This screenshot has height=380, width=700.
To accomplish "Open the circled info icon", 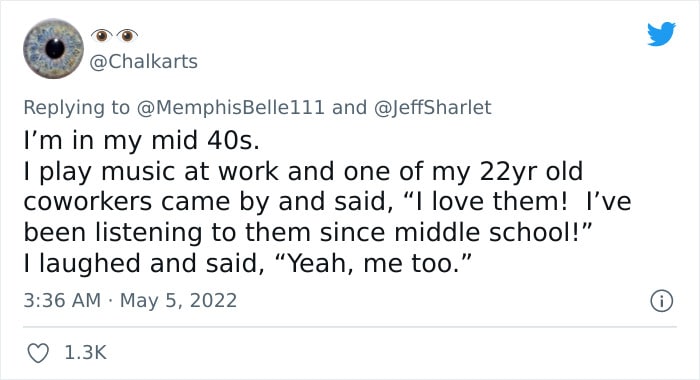I will [x=661, y=301].
